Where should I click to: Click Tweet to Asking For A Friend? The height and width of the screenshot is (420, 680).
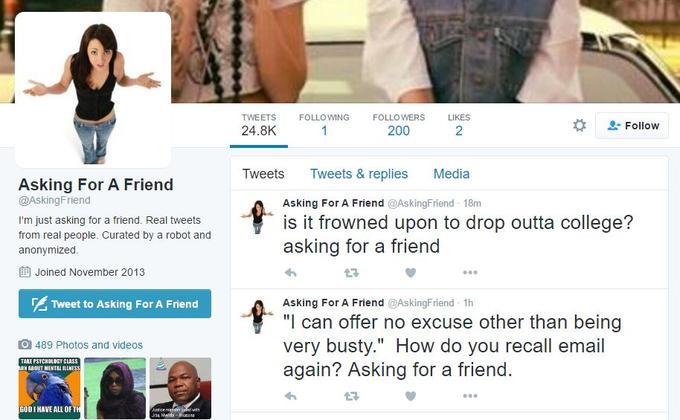(115, 304)
